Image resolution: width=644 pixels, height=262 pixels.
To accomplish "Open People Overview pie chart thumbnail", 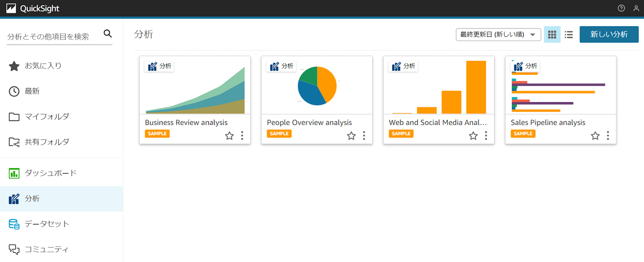I will pos(317,85).
